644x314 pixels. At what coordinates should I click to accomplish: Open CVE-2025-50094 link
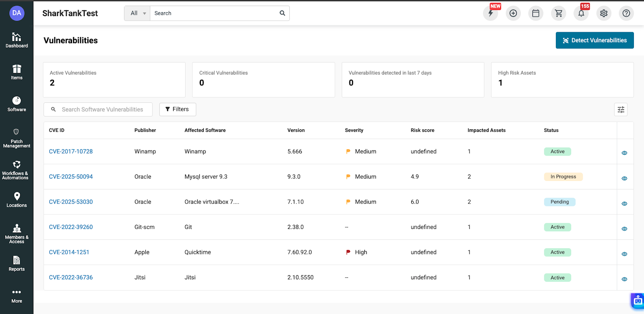click(71, 177)
